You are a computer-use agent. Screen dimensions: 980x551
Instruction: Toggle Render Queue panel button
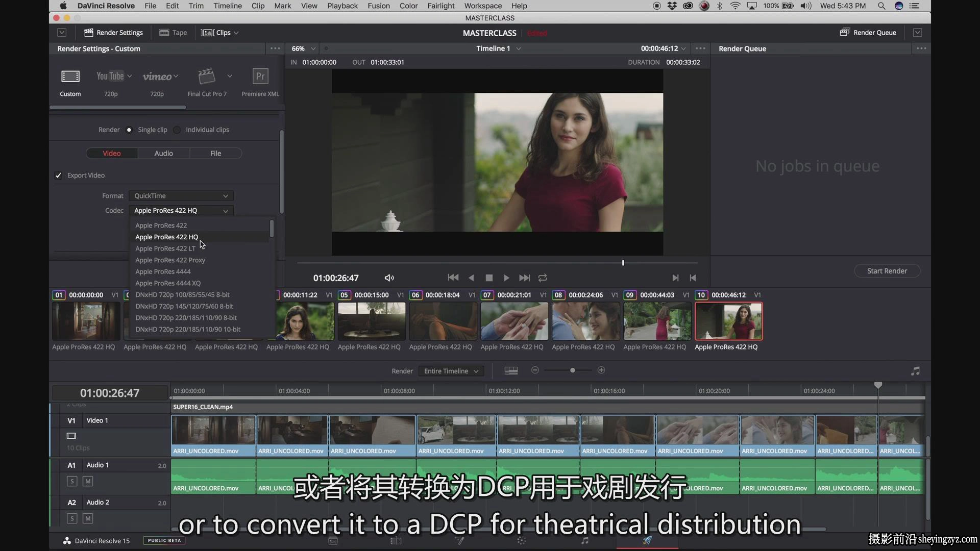click(x=868, y=33)
